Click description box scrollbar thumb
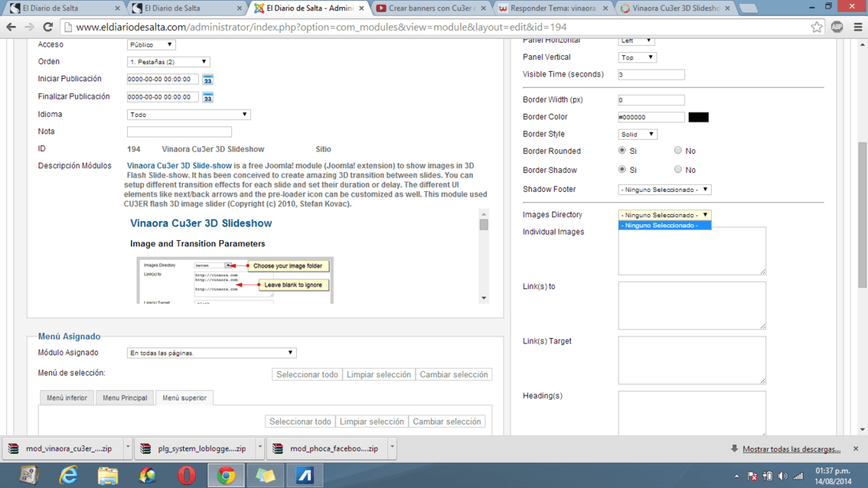 click(484, 224)
